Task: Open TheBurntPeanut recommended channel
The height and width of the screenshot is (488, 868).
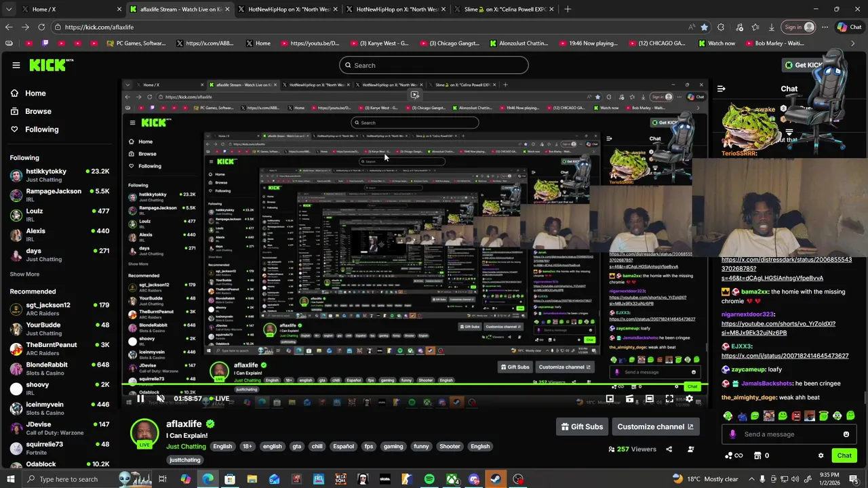Action: pyautogui.click(x=59, y=349)
